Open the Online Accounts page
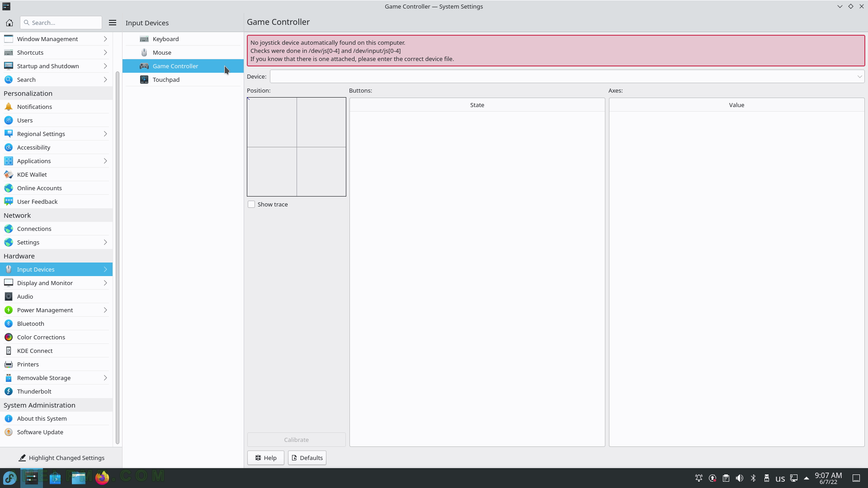Image resolution: width=868 pixels, height=488 pixels. 56,188
